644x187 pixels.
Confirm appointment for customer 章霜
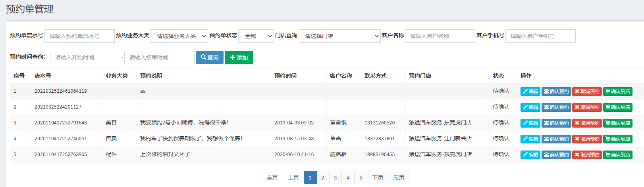[556, 139]
